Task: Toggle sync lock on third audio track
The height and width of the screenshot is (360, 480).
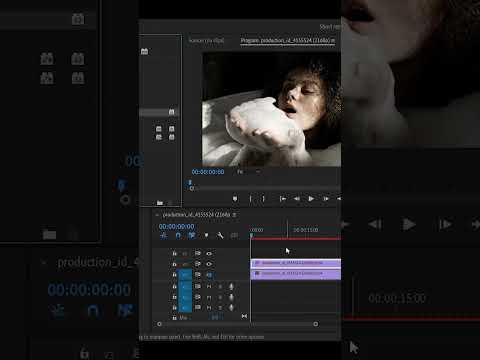Action: pyautogui.click(x=198, y=307)
